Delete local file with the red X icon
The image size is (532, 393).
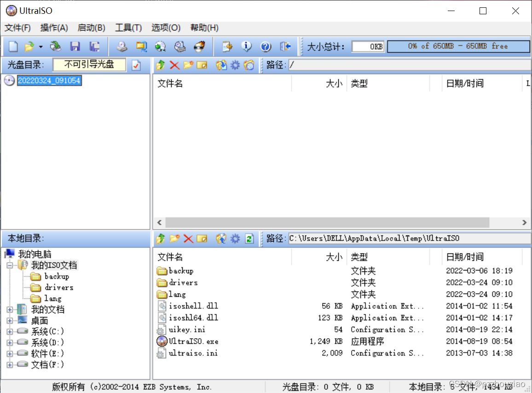188,239
